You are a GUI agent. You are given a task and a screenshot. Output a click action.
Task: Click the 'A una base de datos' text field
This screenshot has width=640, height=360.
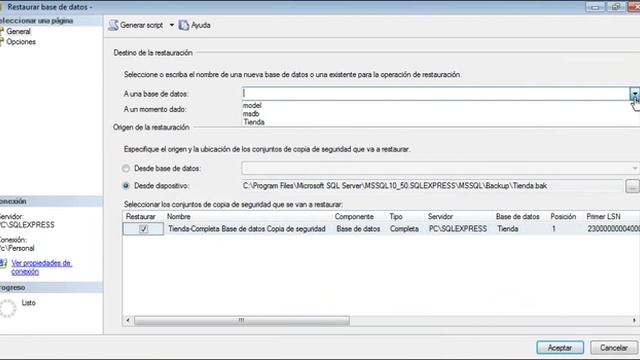(x=436, y=93)
